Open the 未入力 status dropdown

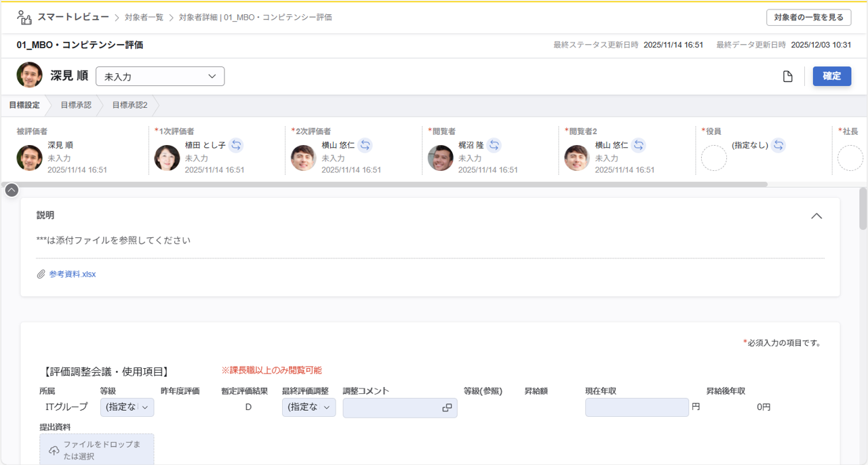coord(160,77)
